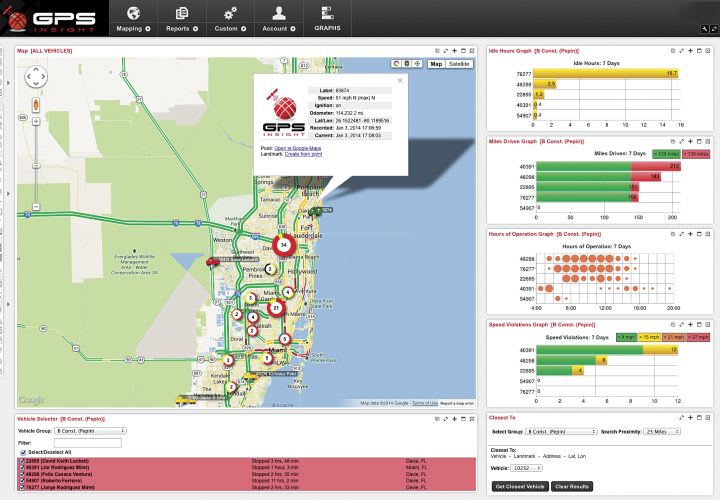Switch map view to Map
This screenshot has width=720, height=500.
point(436,64)
